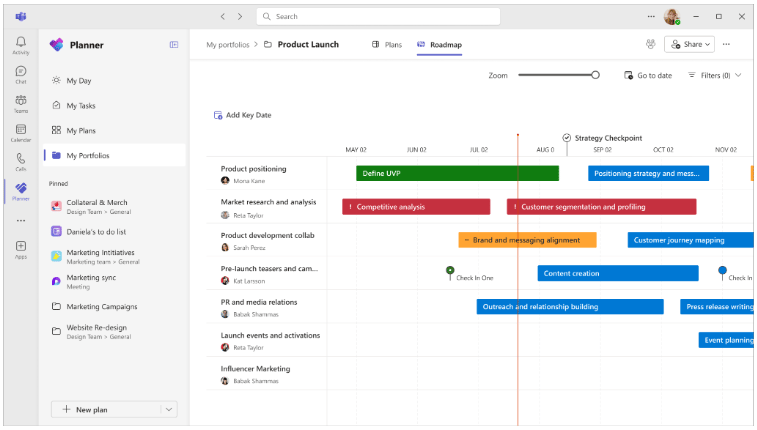The image size is (757, 430).
Task: Open My Plans in Planner
Action: 81,131
